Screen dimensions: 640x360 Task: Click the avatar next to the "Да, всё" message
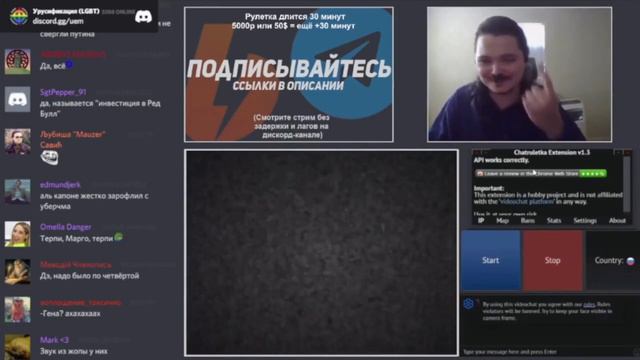[18, 61]
